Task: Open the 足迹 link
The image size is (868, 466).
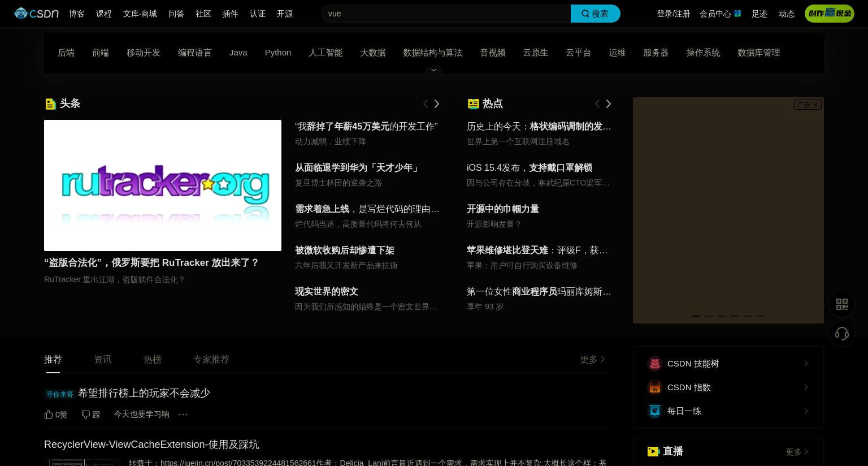Action: coord(759,14)
